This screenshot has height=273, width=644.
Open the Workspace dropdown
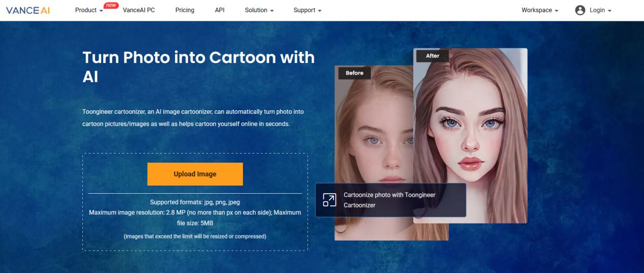click(540, 10)
